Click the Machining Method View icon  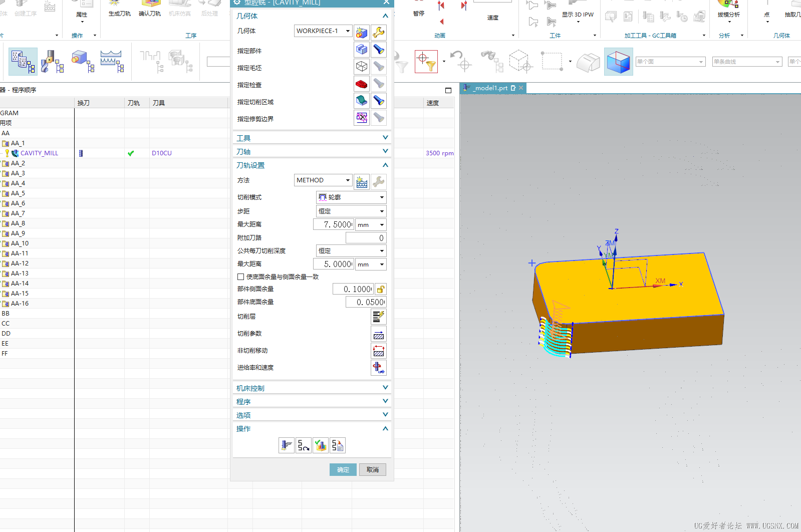pos(112,62)
